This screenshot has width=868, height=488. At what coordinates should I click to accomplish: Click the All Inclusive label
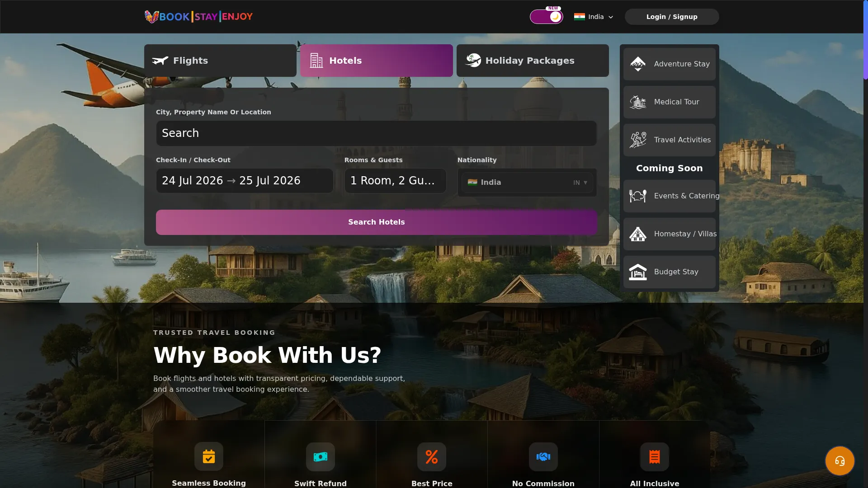(655, 483)
